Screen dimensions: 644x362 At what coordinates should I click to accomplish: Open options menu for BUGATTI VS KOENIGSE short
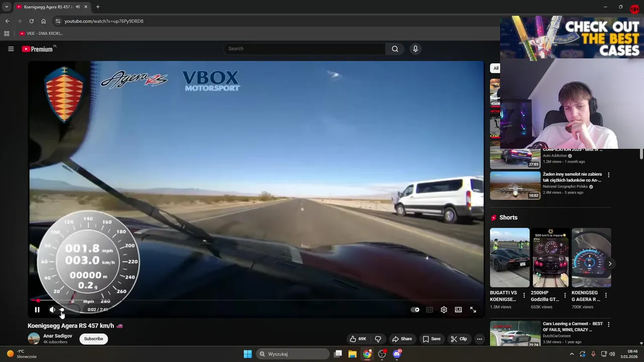point(524,296)
